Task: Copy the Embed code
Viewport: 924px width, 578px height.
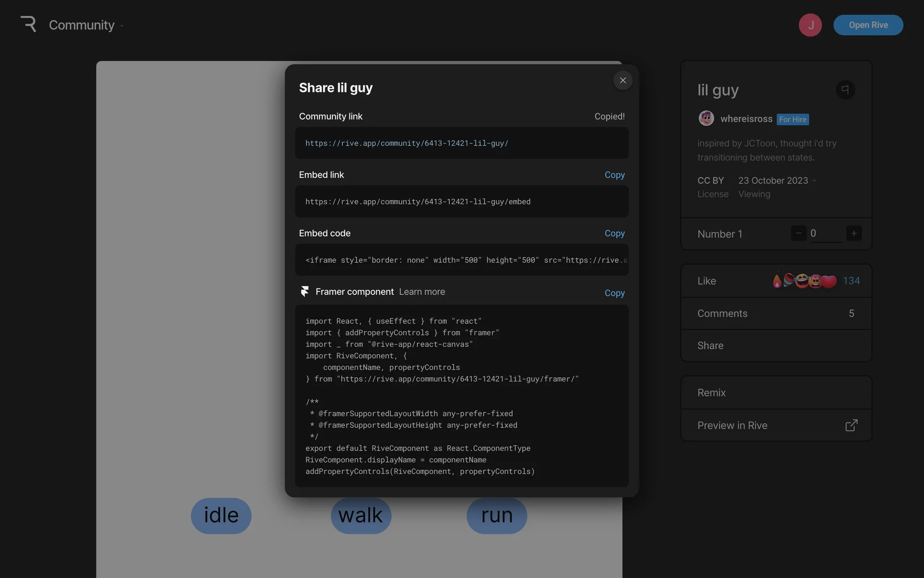Action: pyautogui.click(x=614, y=233)
